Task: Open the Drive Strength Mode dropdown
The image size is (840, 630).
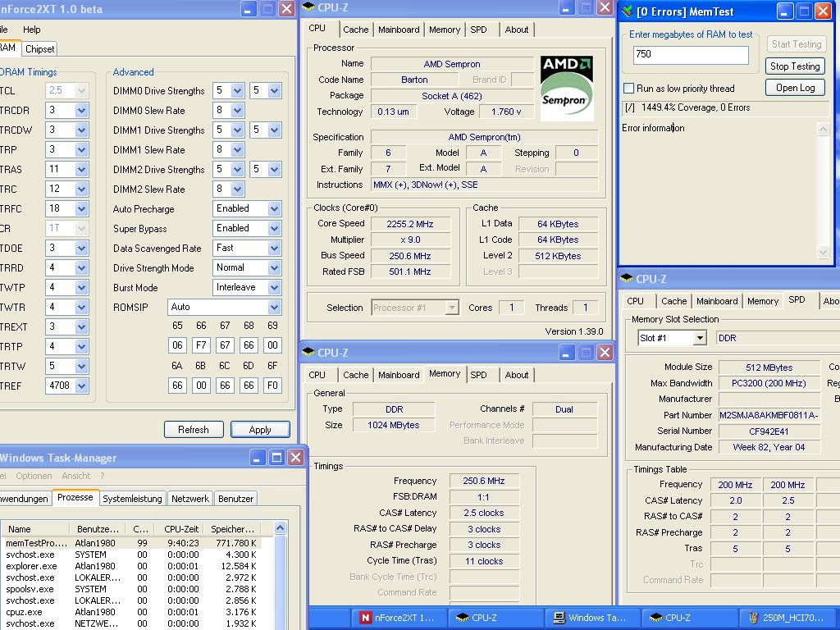Action: (x=274, y=268)
